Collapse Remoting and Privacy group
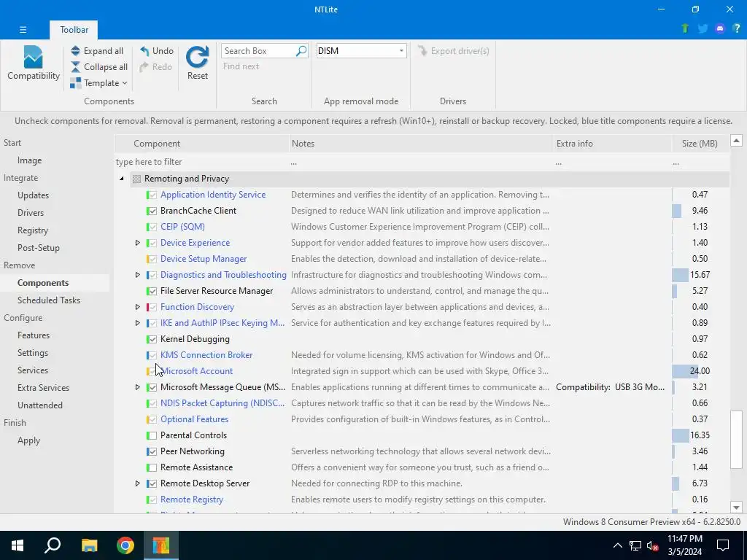Screen dimensions: 747x560 (x=122, y=179)
